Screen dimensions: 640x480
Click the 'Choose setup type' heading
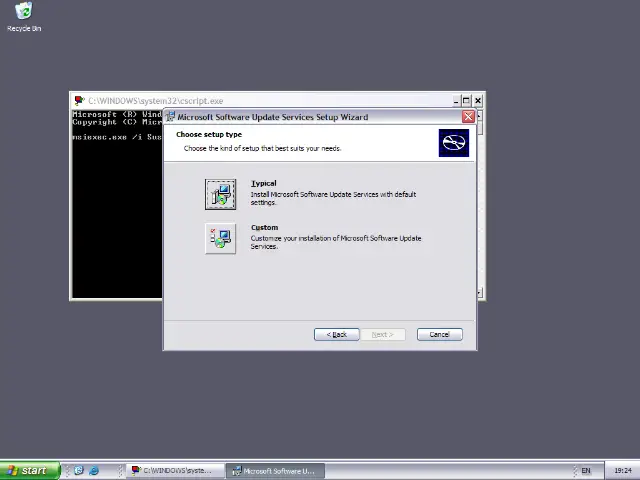(x=209, y=134)
